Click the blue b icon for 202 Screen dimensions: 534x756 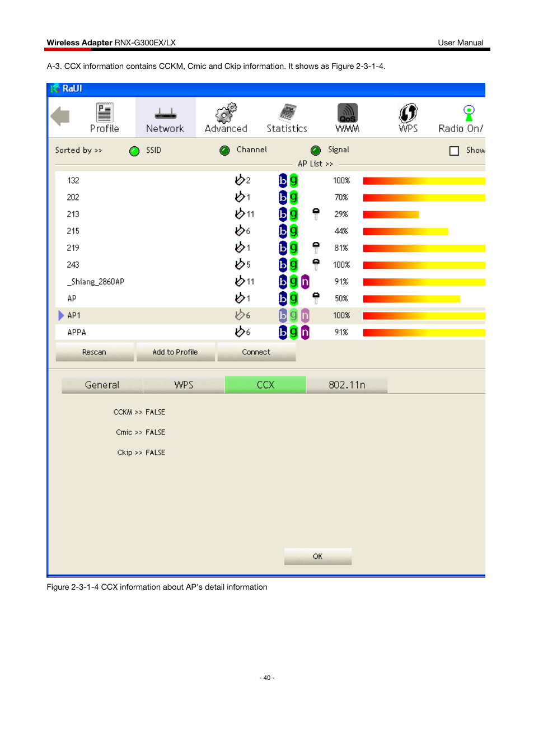pyautogui.click(x=283, y=197)
